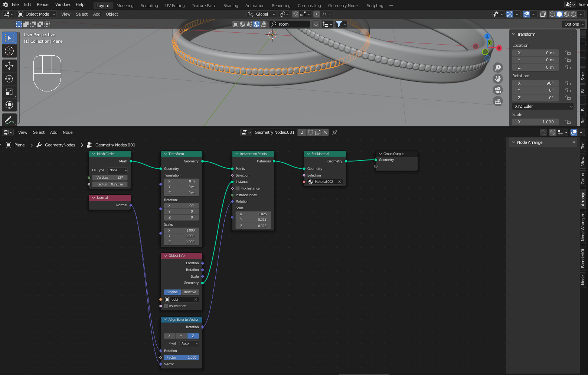Select the Cursor tool in viewport toolbar
The height and width of the screenshot is (375, 588).
click(x=9, y=51)
